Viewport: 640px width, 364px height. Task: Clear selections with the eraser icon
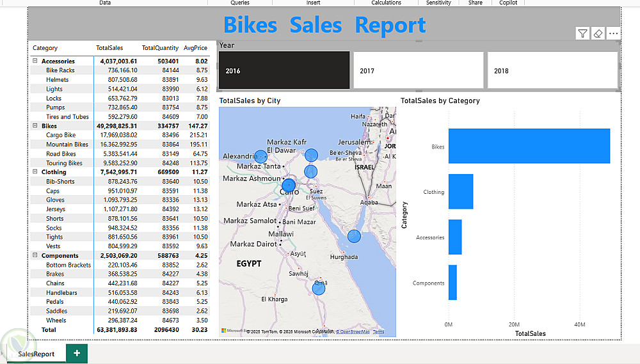coord(598,34)
